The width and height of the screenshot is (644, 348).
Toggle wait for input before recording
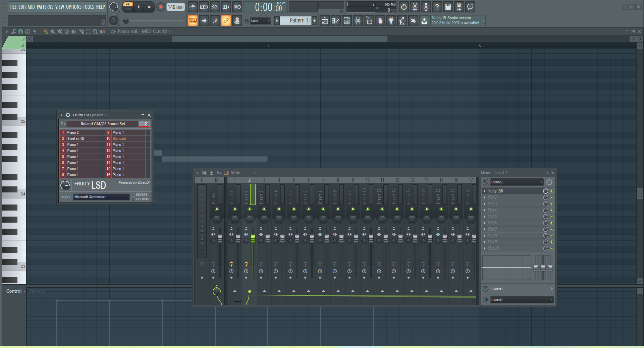204,7
